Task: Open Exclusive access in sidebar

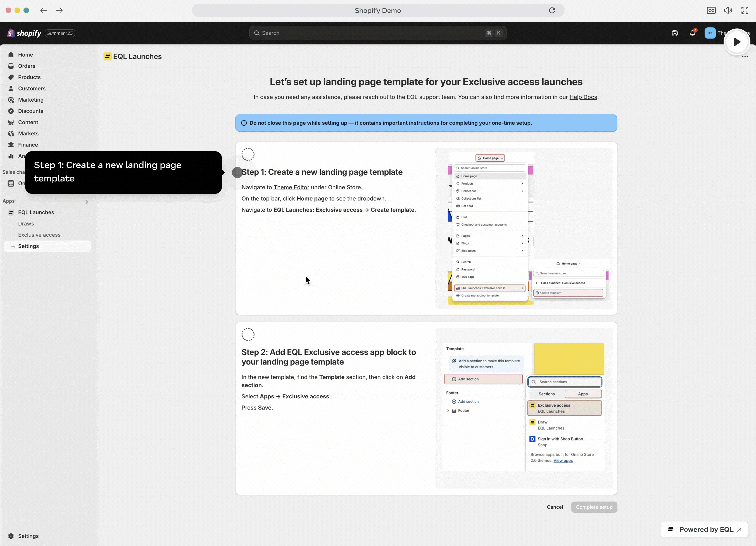Action: [x=39, y=235]
